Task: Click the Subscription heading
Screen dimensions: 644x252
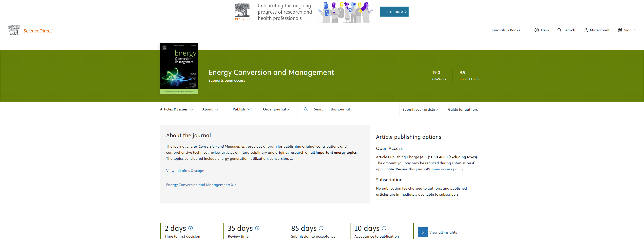Action: [x=389, y=180]
